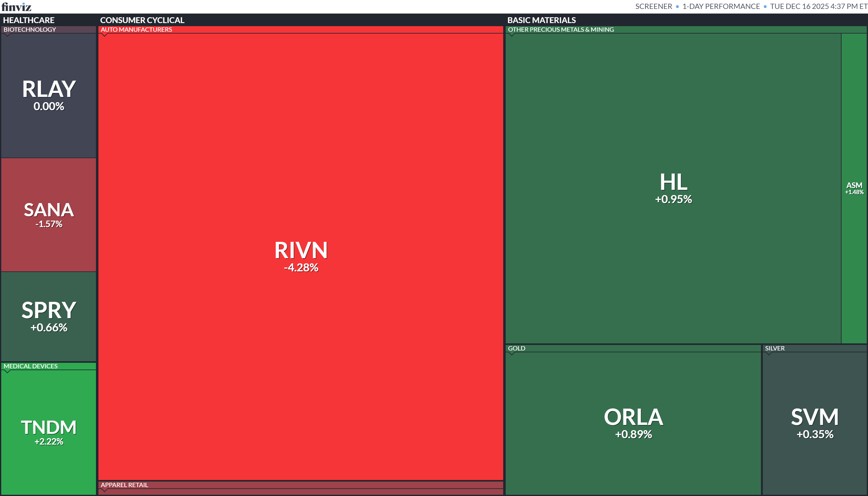This screenshot has width=868, height=496.
Task: Select the HL mining tile
Action: point(673,188)
